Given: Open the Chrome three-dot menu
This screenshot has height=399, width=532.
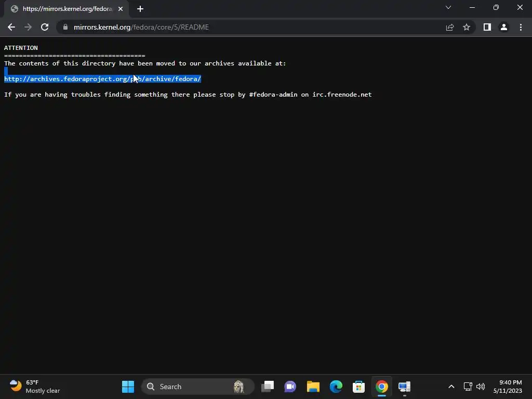Looking at the screenshot, I should [521, 27].
